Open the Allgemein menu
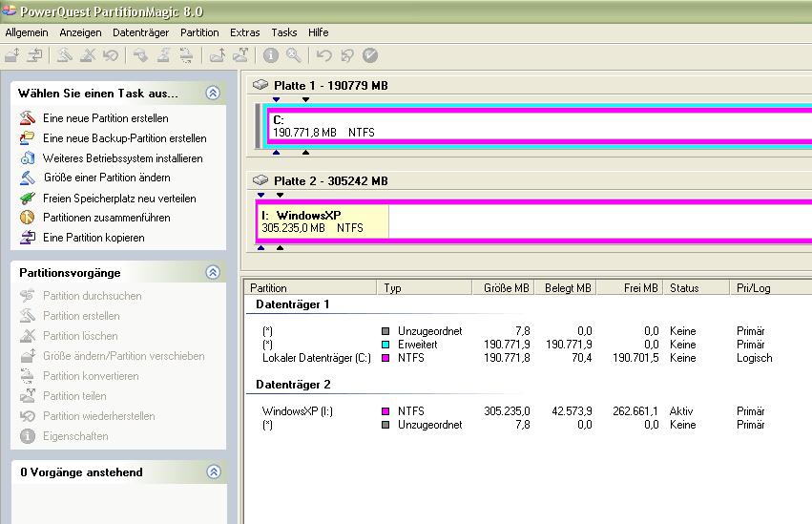 (x=27, y=32)
